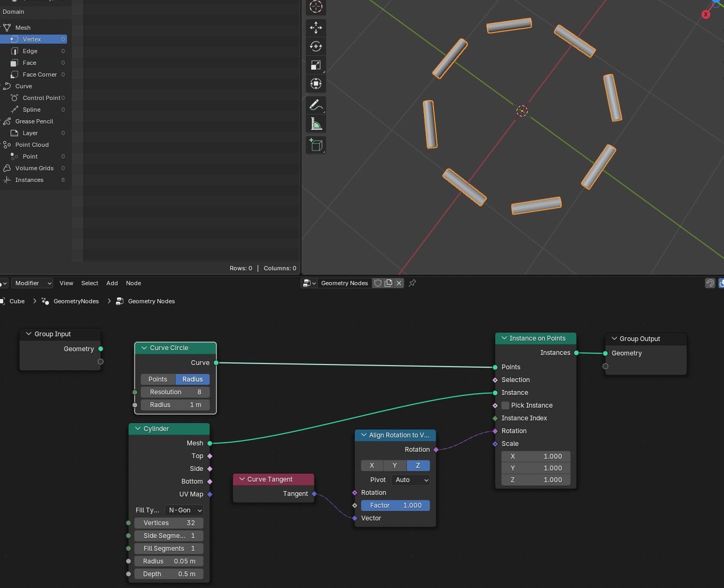Image resolution: width=724 pixels, height=588 pixels.
Task: Open the Pivot Auto dropdown
Action: (411, 480)
